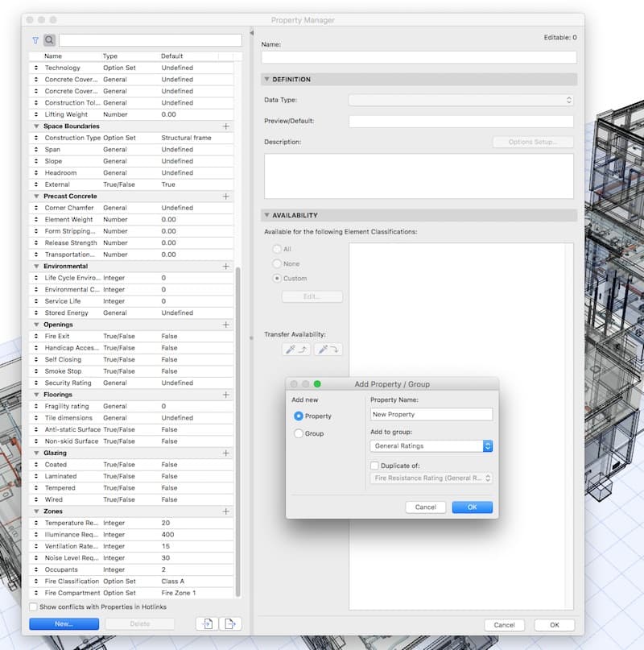Viewport: 644px width, 650px height.
Task: Add property to Floorings group
Action: click(226, 395)
